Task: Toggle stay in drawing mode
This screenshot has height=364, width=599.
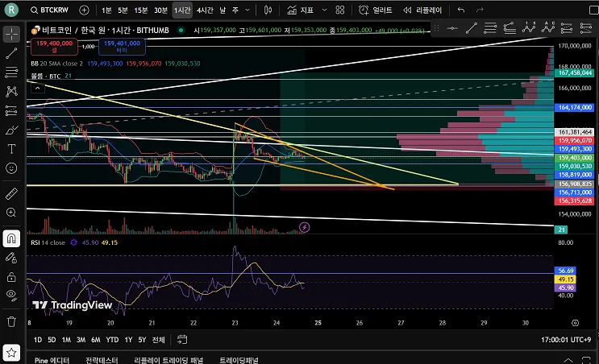Action: coord(11,258)
